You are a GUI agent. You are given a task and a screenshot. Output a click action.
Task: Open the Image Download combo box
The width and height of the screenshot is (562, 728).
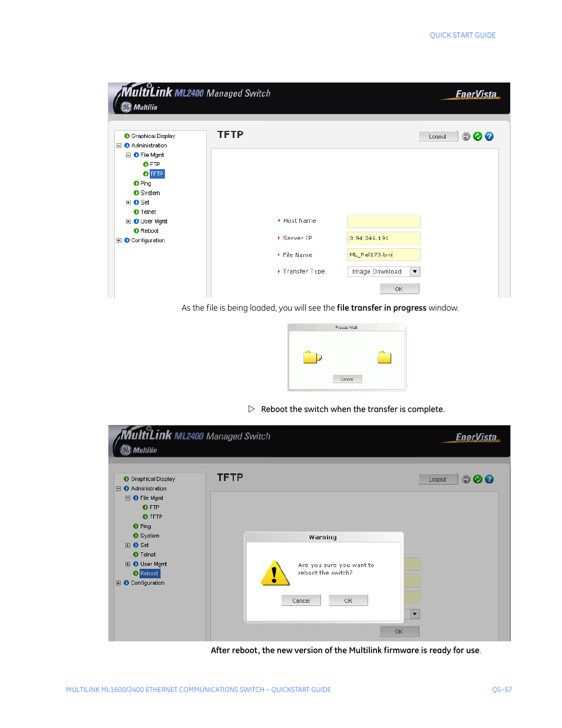pyautogui.click(x=384, y=272)
